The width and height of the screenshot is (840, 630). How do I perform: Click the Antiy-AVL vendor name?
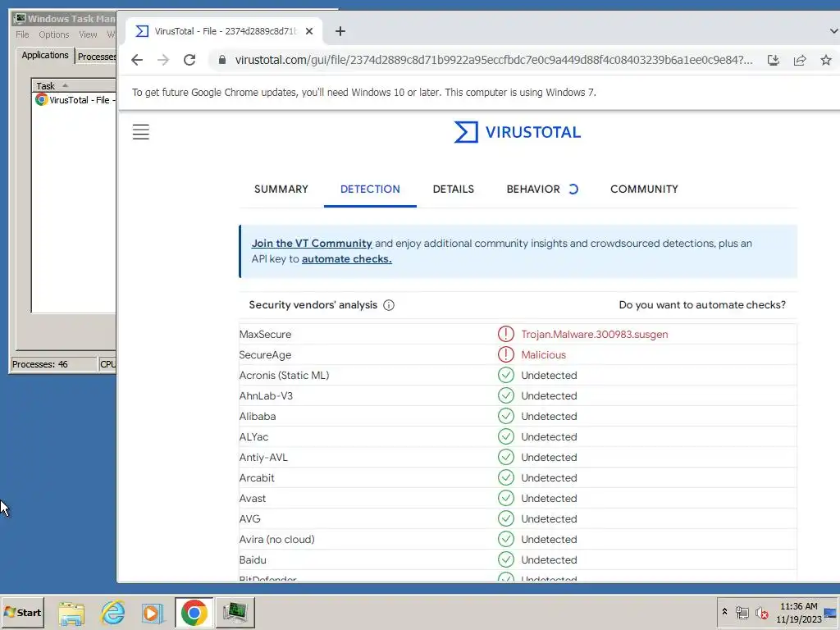click(x=263, y=457)
